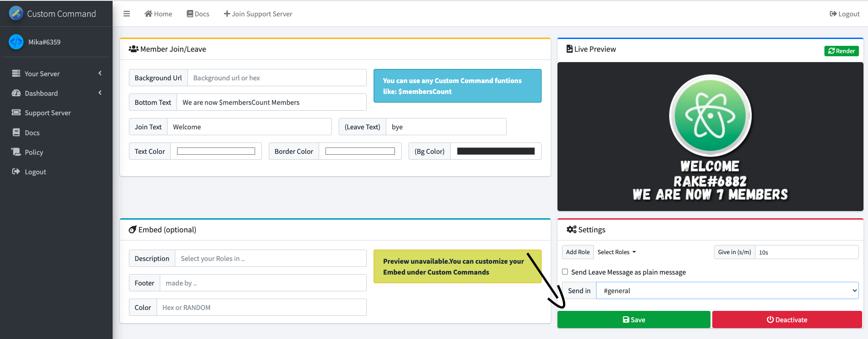The image size is (868, 339).
Task: Click the Custom Command logo icon
Action: pyautogui.click(x=16, y=13)
